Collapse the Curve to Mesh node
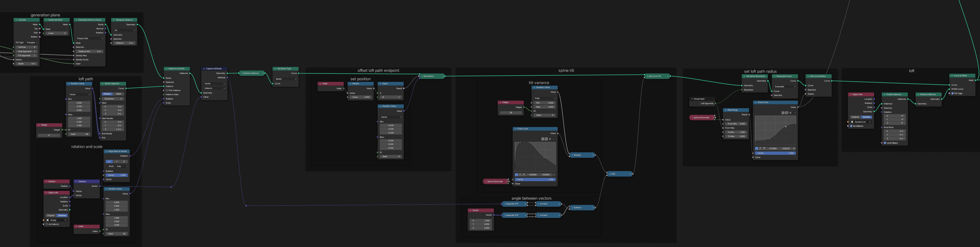 click(952, 75)
